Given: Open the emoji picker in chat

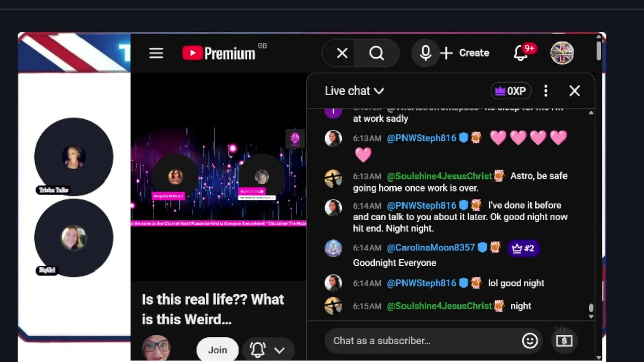Looking at the screenshot, I should [x=529, y=341].
